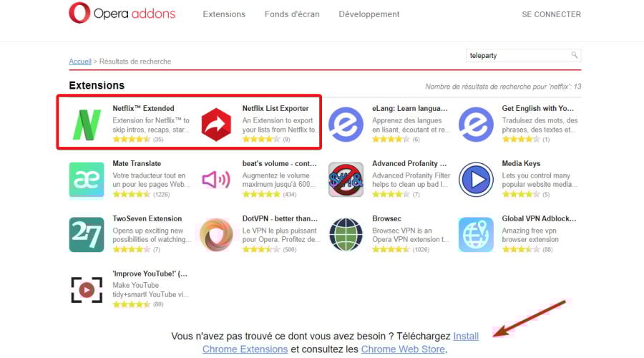Open the Fonds d'écran menu item
644x358 pixels.
point(292,14)
